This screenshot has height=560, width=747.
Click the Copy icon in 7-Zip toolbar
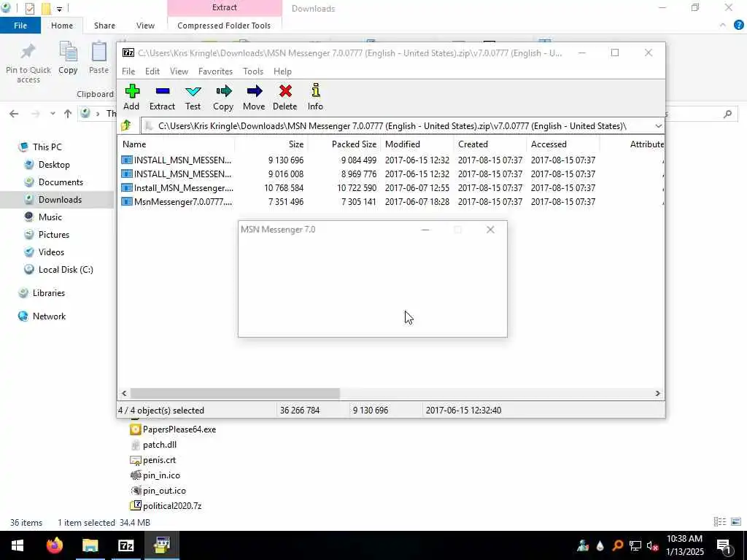point(223,97)
